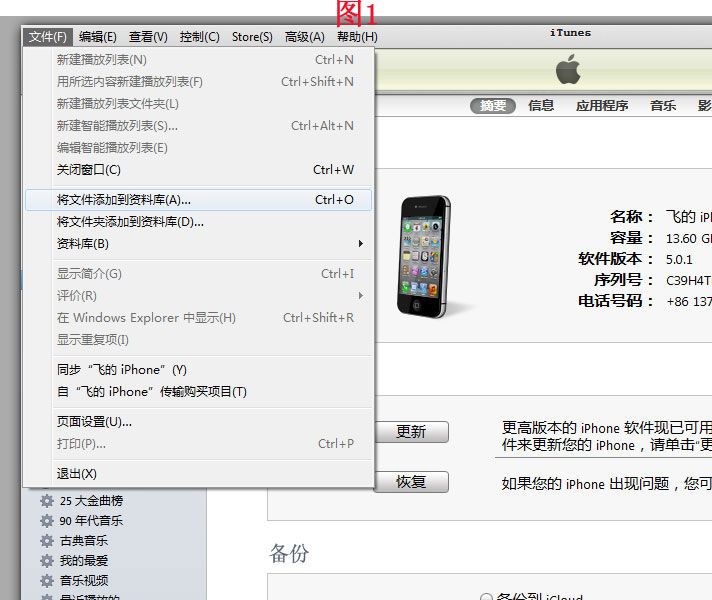This screenshot has height=600, width=712.
Task: Open the 帮助(H) menu
Action: (357, 37)
